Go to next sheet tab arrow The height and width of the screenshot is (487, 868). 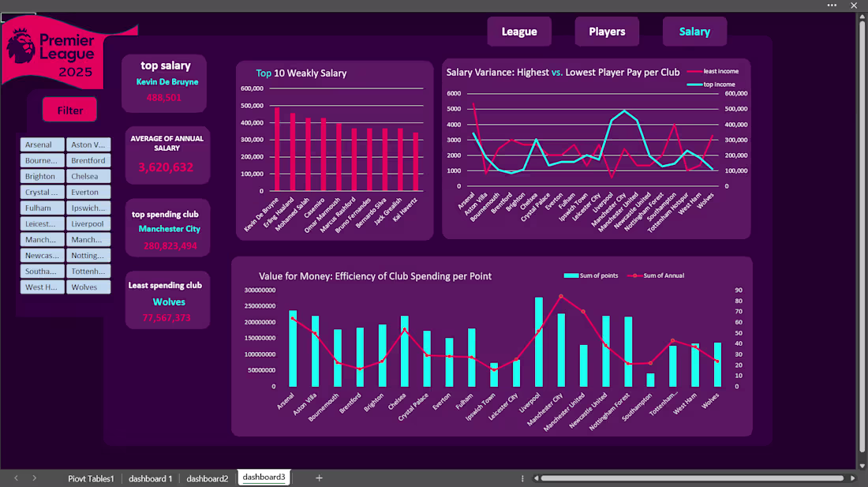click(x=34, y=478)
